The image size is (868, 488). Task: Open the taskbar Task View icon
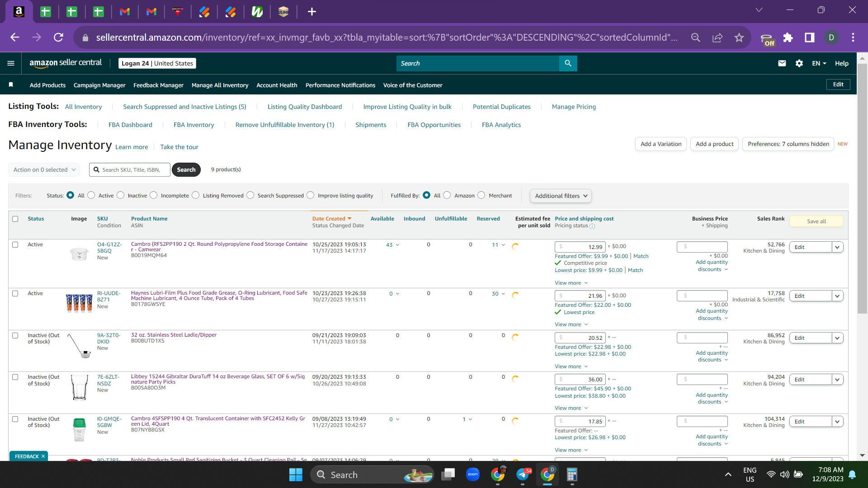(448, 474)
